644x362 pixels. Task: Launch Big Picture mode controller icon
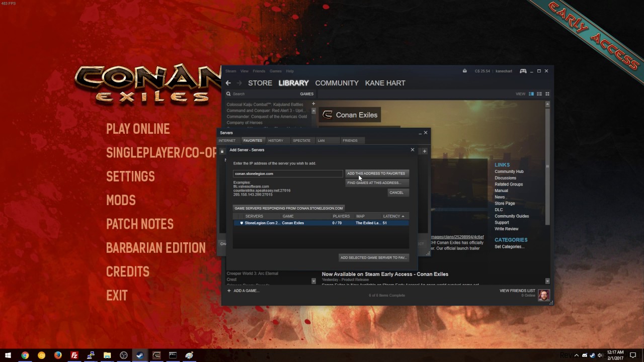pos(523,71)
